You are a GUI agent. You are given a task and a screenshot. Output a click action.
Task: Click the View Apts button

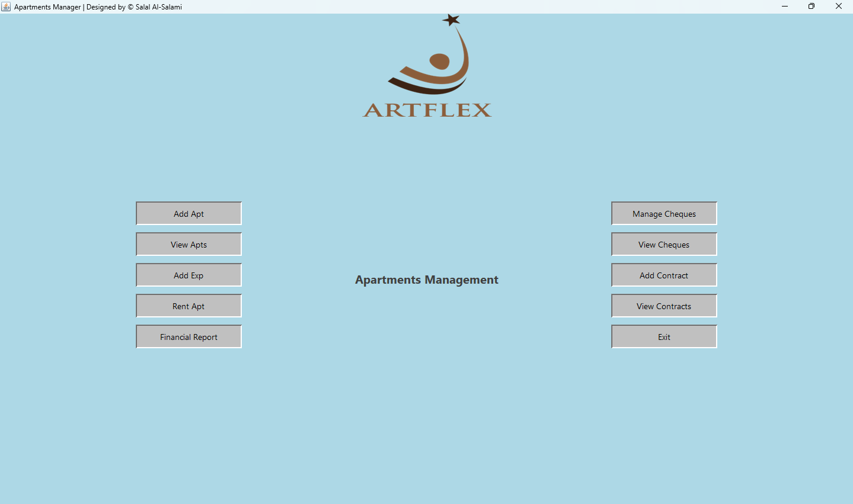point(188,244)
